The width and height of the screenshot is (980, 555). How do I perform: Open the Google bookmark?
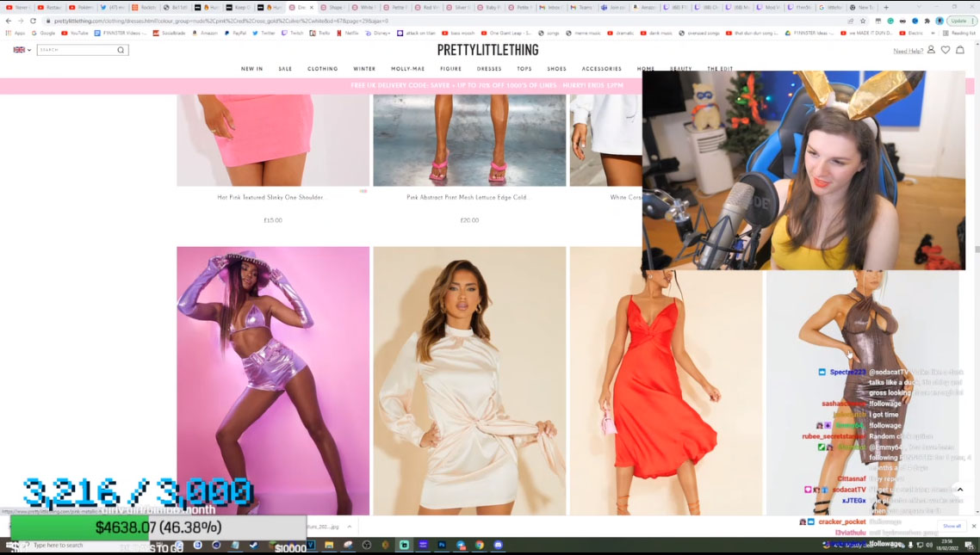point(43,33)
